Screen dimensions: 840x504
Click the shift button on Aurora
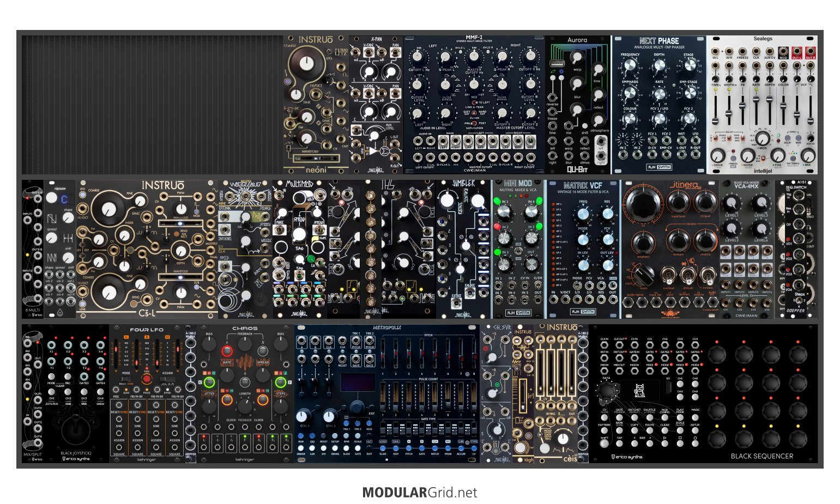(584, 126)
